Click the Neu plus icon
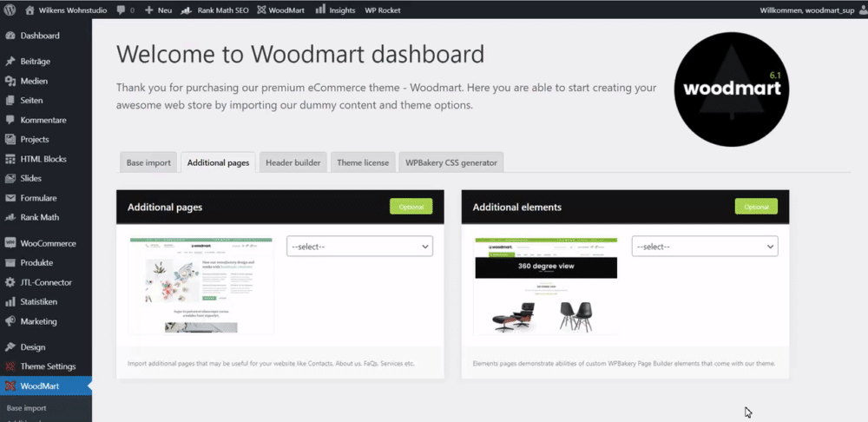 149,10
